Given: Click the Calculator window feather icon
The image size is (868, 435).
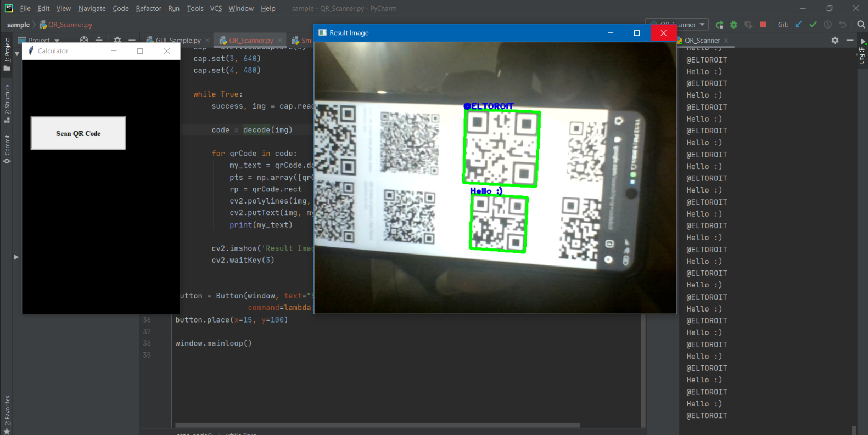Looking at the screenshot, I should click(x=31, y=51).
